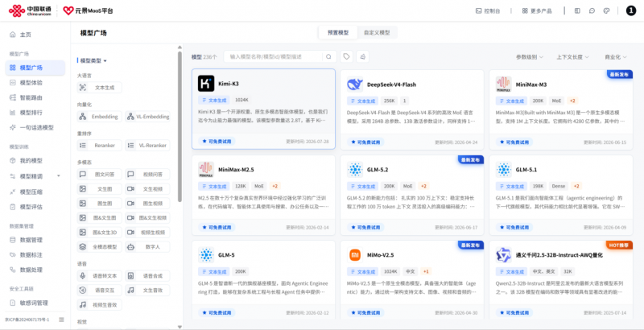
Task: Filter by VL-Reranker type
Action: (147, 146)
